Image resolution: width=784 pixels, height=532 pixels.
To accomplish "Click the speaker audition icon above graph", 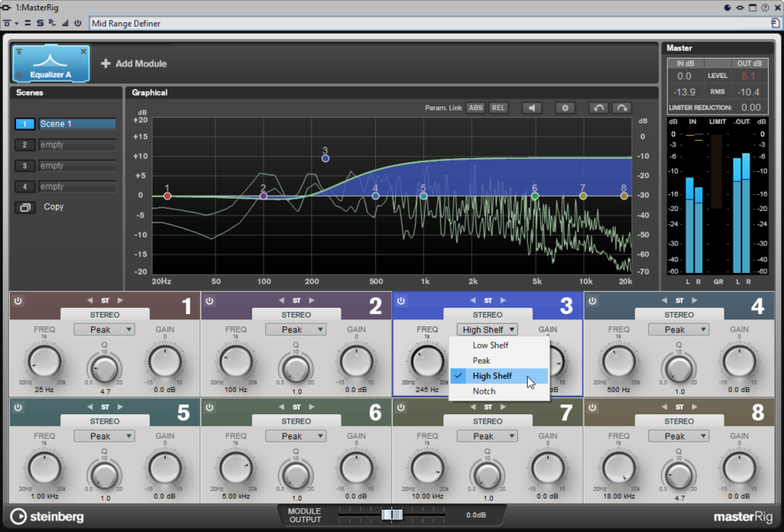I will point(532,108).
